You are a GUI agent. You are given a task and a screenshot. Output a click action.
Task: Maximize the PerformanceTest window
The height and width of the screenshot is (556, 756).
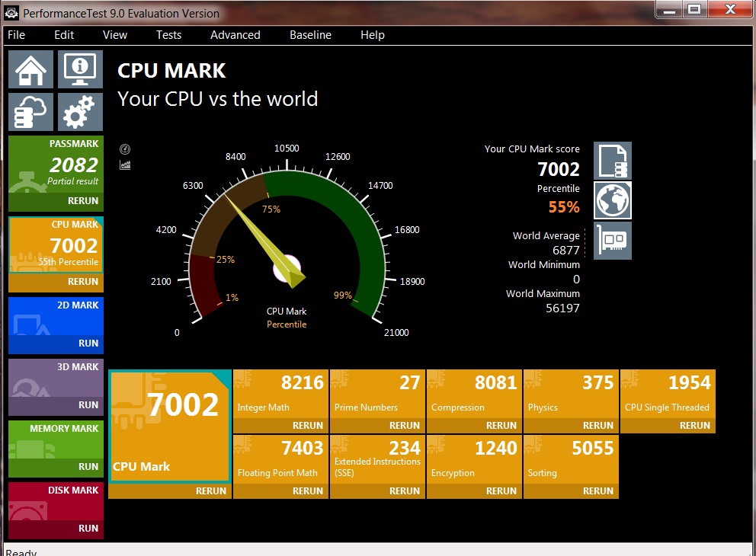pos(694,10)
